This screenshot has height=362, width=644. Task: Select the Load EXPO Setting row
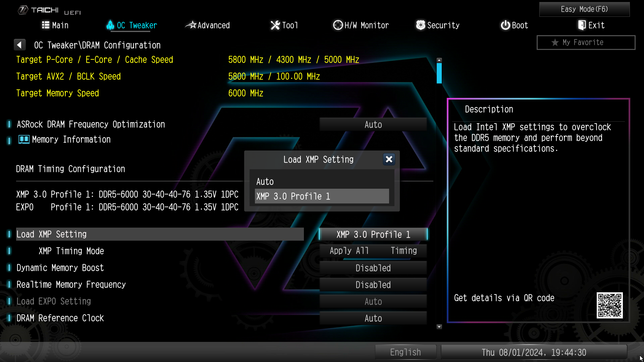160,301
